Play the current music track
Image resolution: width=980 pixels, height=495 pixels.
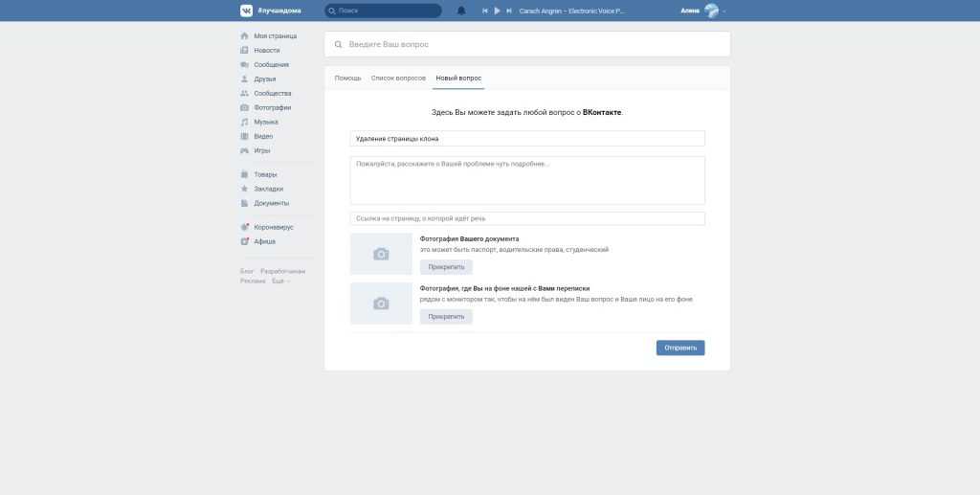497,11
